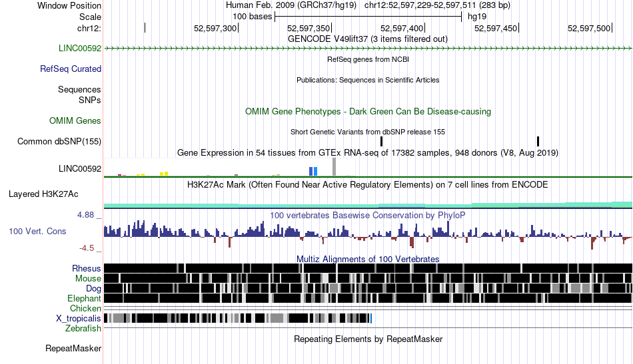Viewport: 633px width, 364px height.
Task: Click the 52,597,300 ruler position
Action: click(x=215, y=28)
